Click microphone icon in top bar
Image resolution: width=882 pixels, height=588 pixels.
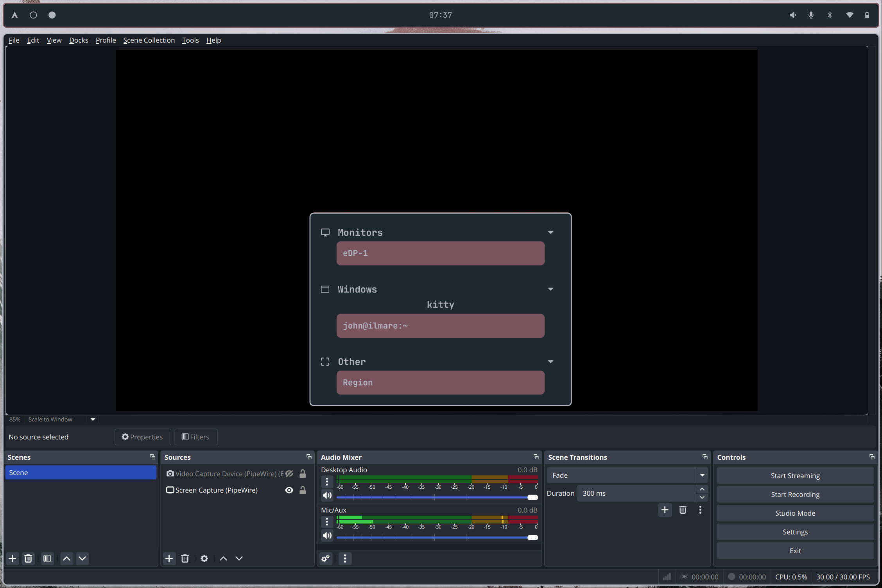pos(811,15)
